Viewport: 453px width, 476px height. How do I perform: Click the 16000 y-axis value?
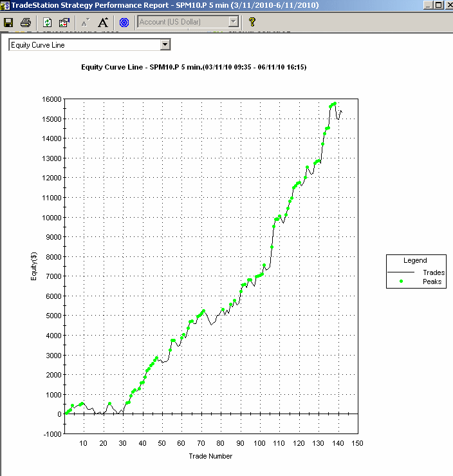51,99
